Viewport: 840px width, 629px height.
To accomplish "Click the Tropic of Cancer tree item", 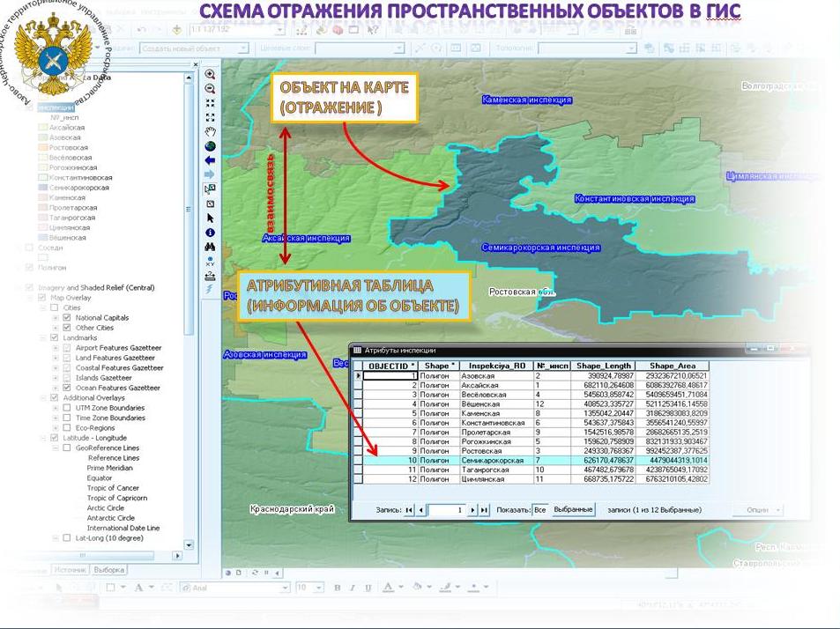I will click(x=113, y=488).
